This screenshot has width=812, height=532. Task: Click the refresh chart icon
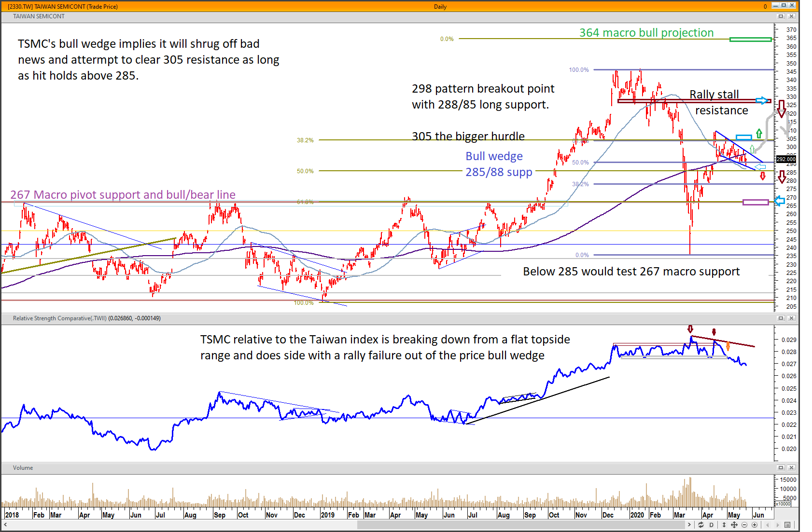tap(701, 525)
